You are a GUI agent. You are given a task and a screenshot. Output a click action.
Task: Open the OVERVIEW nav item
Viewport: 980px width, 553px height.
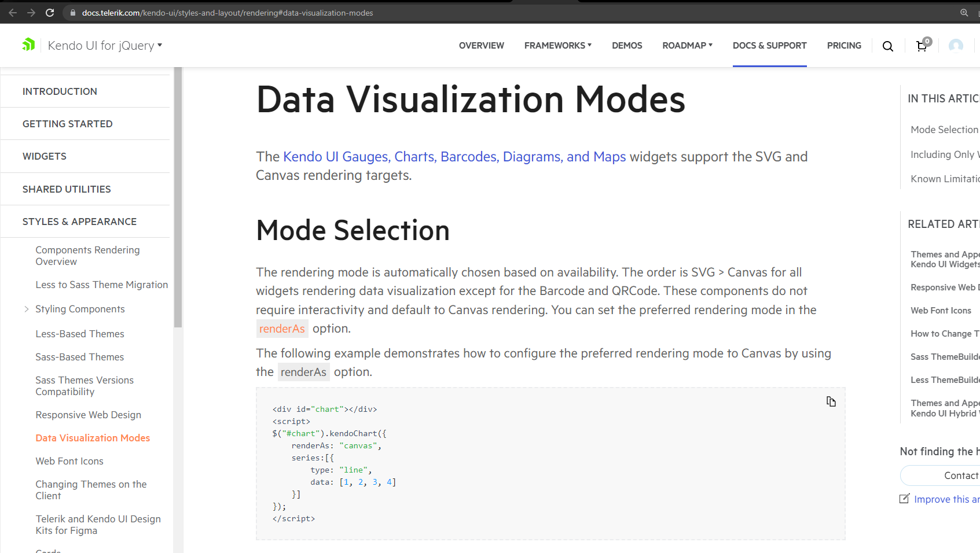click(x=482, y=45)
